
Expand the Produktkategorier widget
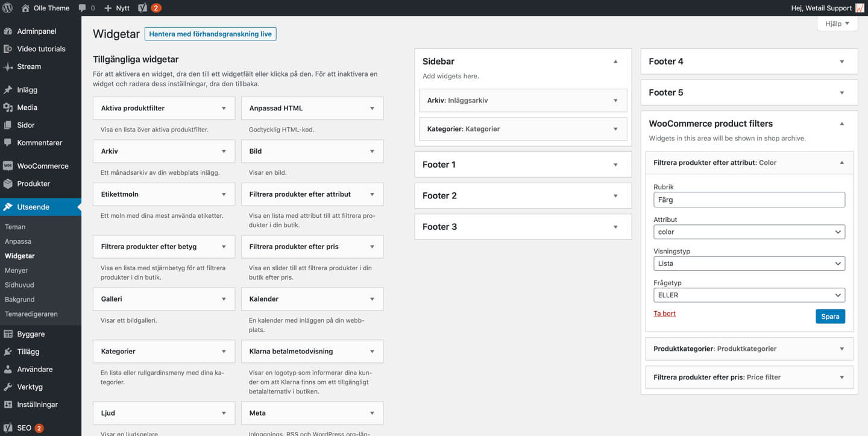841,349
